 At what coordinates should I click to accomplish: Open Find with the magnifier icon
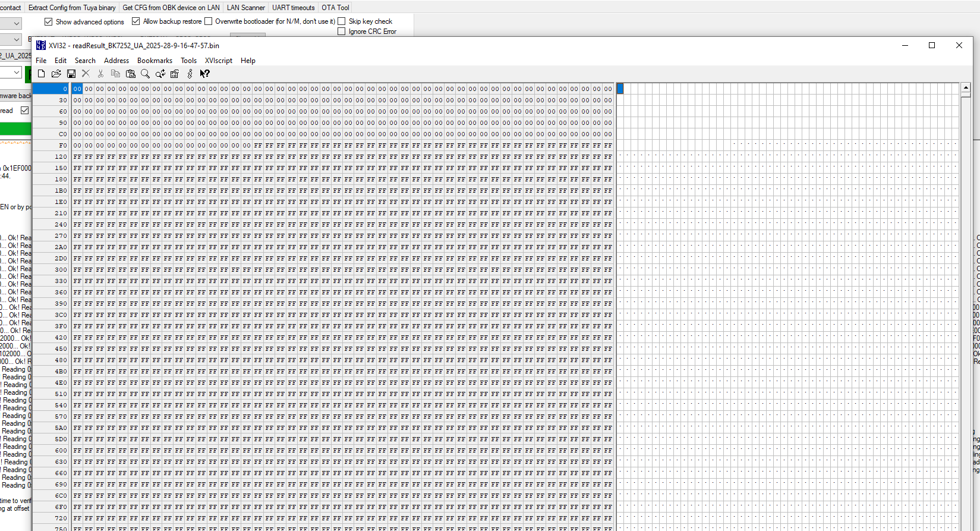[x=145, y=74]
